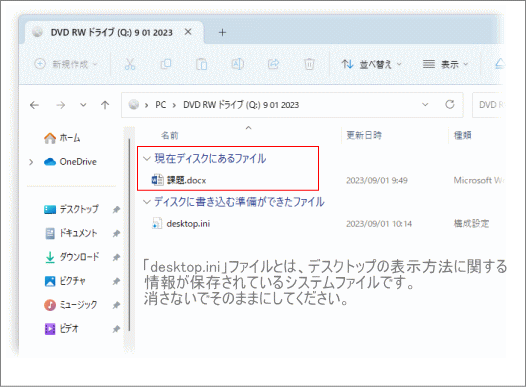This screenshot has width=526, height=387.
Task: Click the pin icon next to ミュージック
Action: [x=116, y=305]
